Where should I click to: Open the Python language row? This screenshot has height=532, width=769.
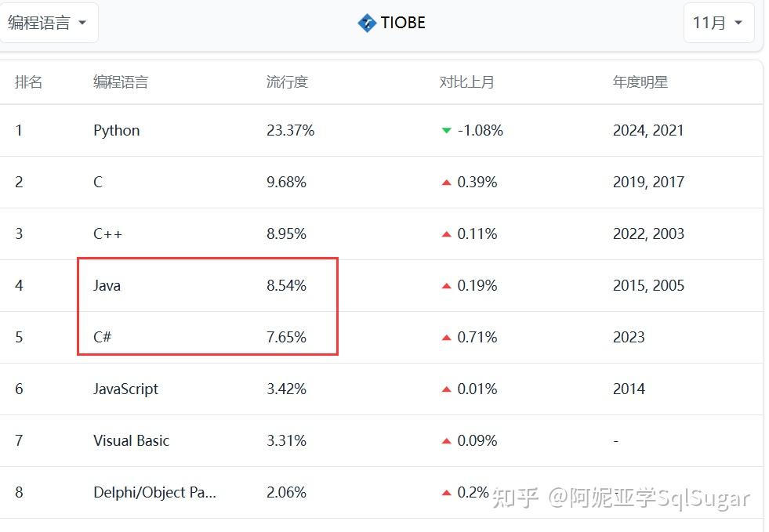116,130
